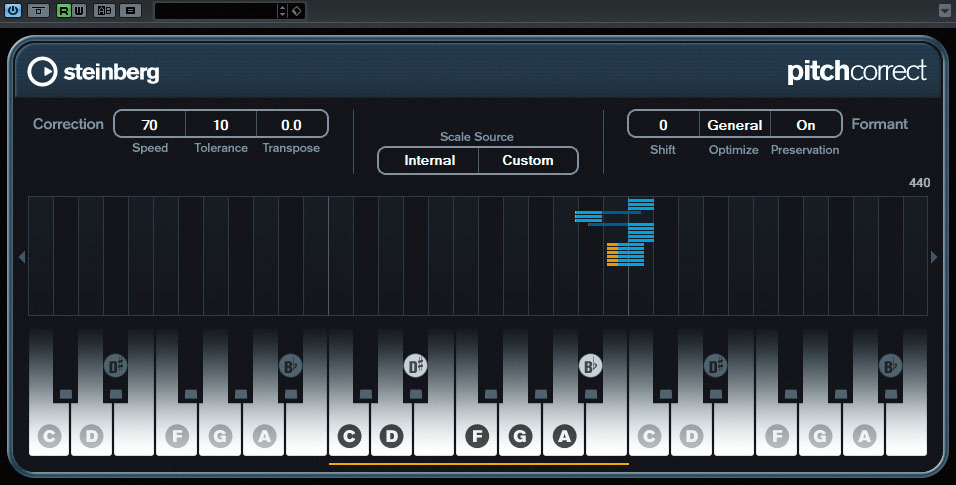Click the blue pitch bars in display
Image resolution: width=956 pixels, height=485 pixels.
click(x=641, y=232)
